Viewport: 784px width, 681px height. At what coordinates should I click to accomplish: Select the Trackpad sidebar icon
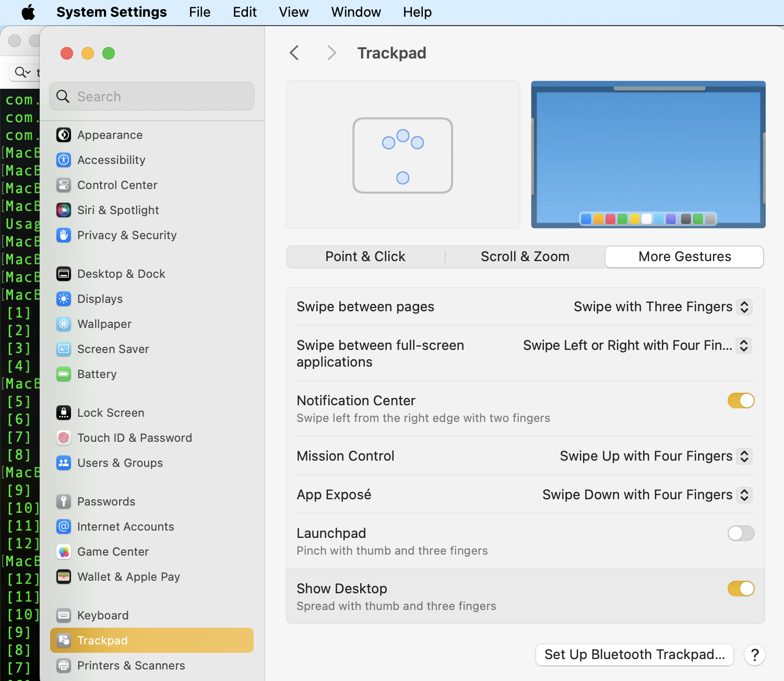(x=64, y=640)
